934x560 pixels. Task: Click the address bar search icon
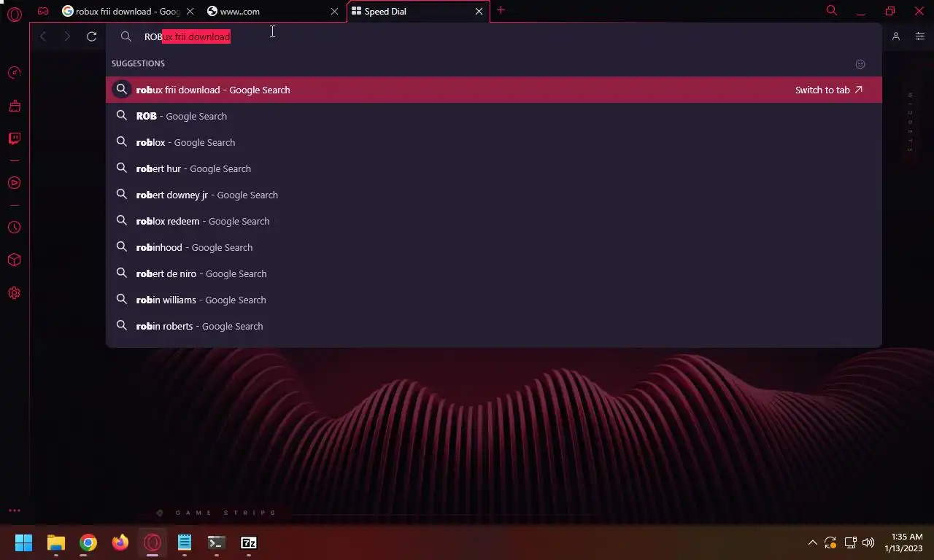point(126,36)
